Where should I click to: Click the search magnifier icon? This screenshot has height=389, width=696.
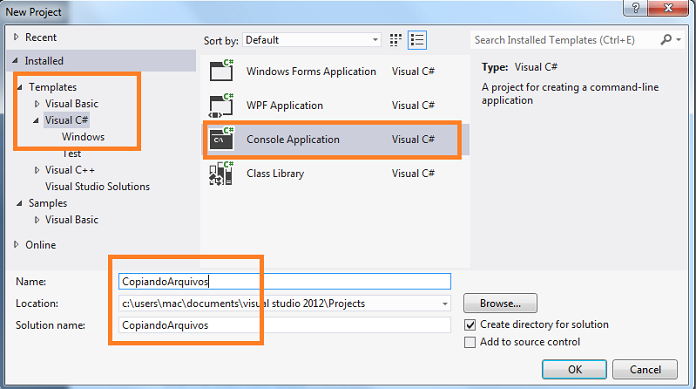pyautogui.click(x=666, y=40)
